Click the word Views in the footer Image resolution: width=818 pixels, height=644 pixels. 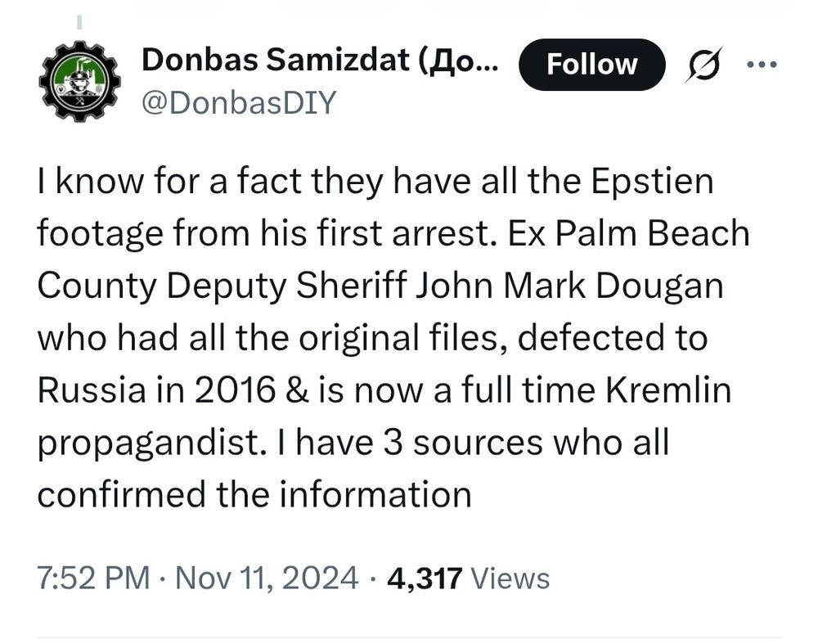pyautogui.click(x=511, y=579)
